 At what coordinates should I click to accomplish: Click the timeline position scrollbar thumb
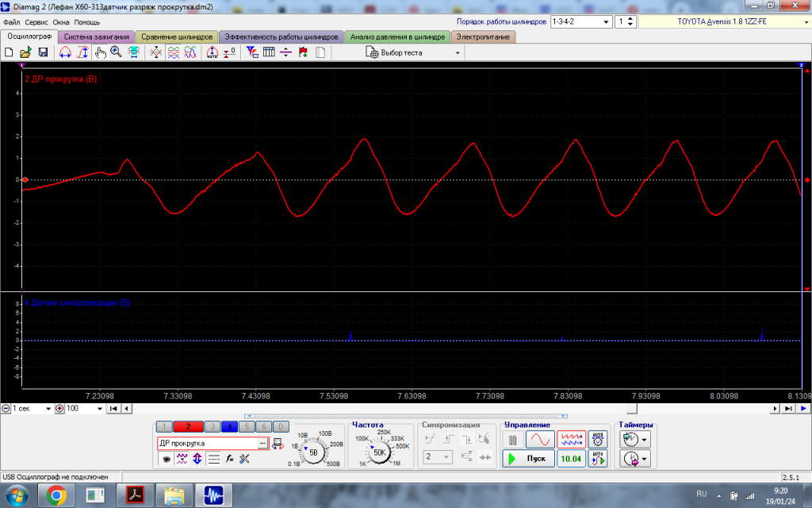click(x=631, y=409)
